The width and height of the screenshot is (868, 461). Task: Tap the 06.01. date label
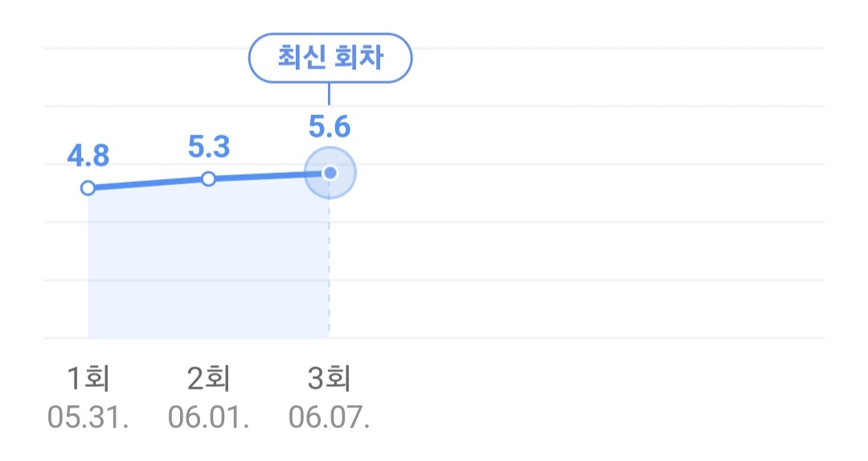click(x=209, y=418)
